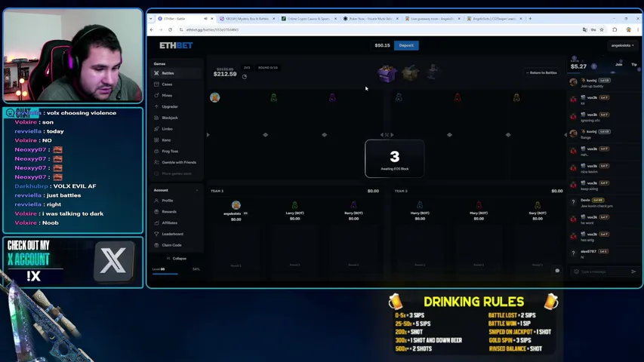
Task: Go back in browser history
Action: pyautogui.click(x=152, y=30)
